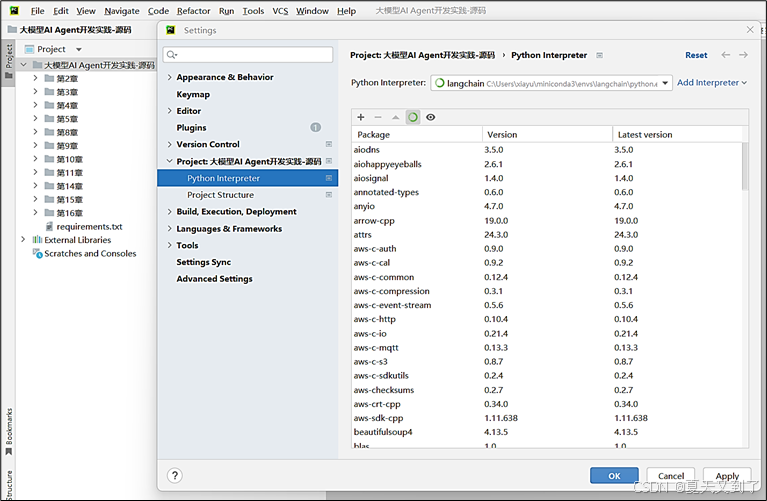Toggle the show early releases eye icon
767x501 pixels.
click(430, 117)
